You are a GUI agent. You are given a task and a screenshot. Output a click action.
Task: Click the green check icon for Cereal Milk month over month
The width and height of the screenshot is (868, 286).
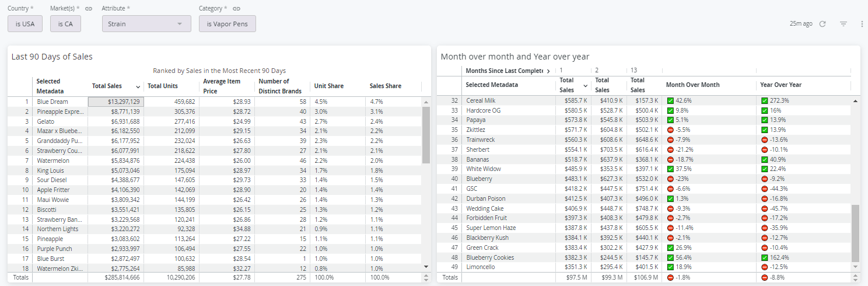670,100
